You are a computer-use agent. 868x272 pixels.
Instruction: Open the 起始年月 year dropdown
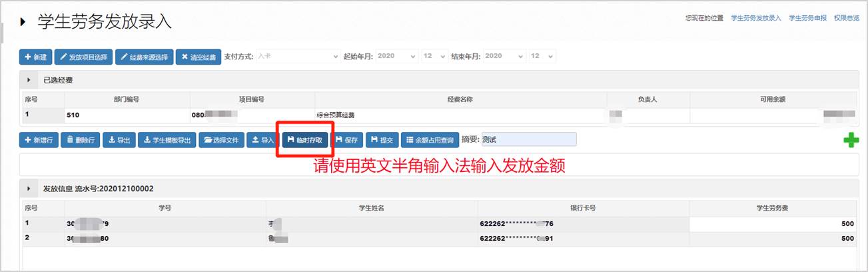[x=396, y=57]
